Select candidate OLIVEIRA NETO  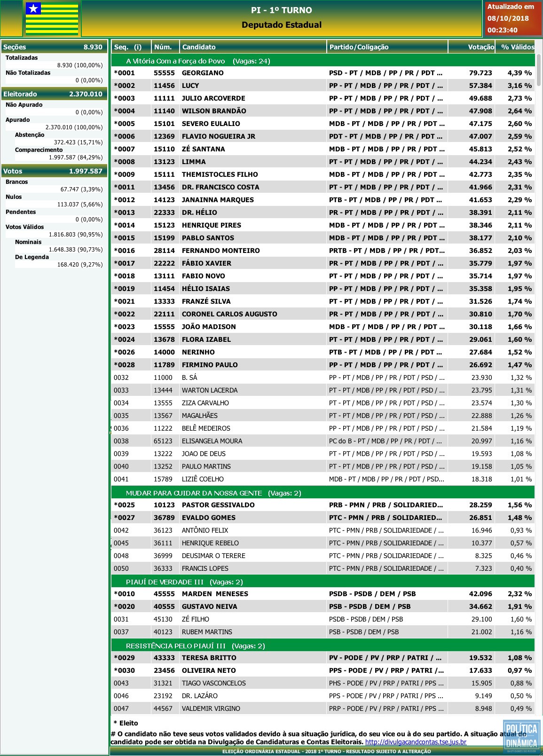(x=323, y=670)
